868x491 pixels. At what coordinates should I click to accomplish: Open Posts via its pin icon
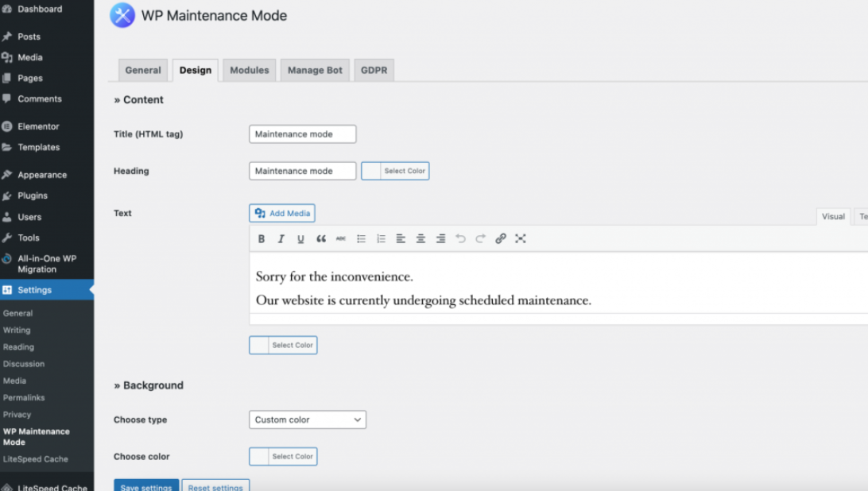point(7,37)
